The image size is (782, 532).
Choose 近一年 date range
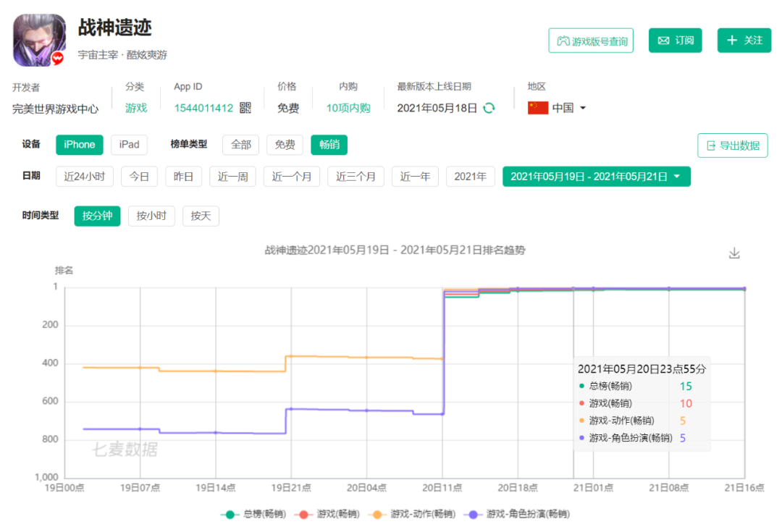[x=415, y=177]
